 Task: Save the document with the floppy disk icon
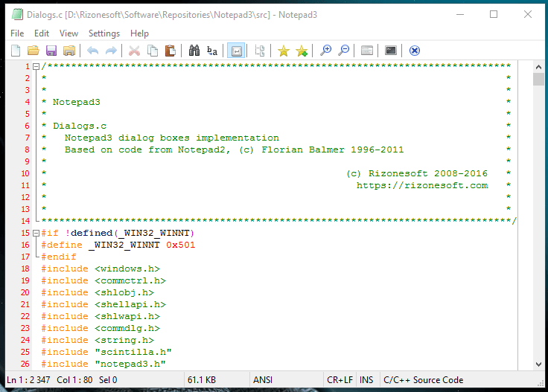[x=51, y=51]
